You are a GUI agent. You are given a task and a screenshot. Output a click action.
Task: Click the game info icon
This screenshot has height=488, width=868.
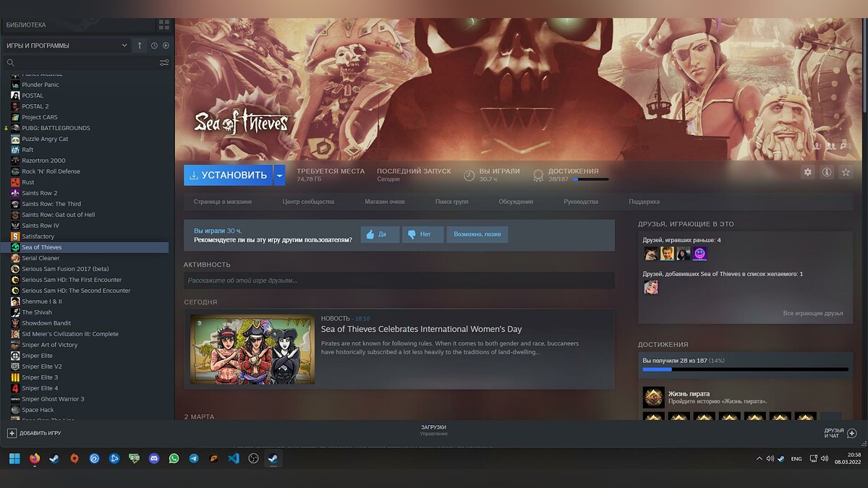(827, 172)
